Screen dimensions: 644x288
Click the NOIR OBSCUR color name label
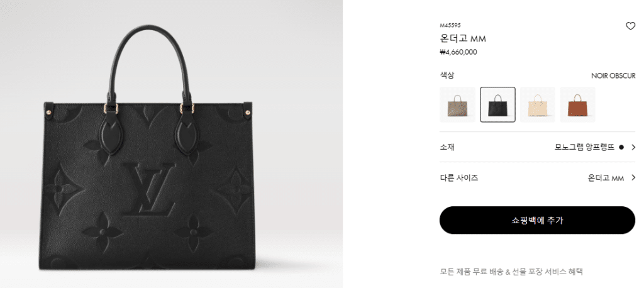point(613,75)
